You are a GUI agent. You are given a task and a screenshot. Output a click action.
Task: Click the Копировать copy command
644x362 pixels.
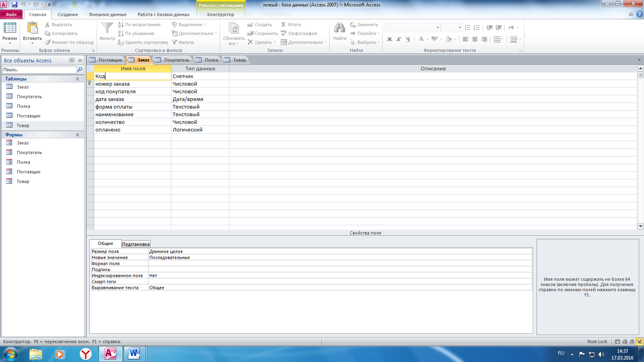point(61,33)
